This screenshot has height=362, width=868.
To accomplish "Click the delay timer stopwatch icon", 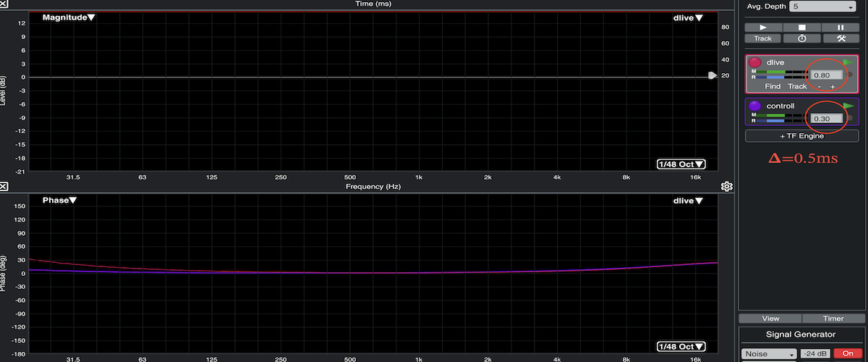I will 802,38.
